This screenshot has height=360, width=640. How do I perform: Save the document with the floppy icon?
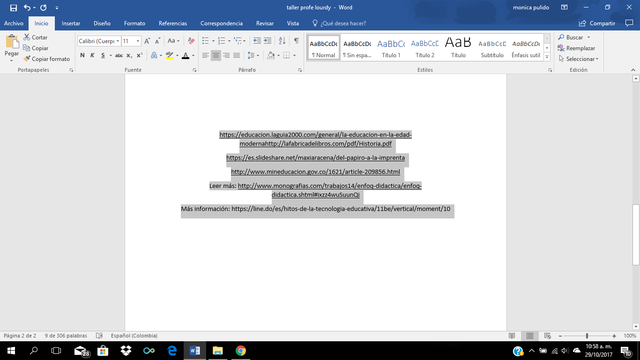(x=13, y=8)
